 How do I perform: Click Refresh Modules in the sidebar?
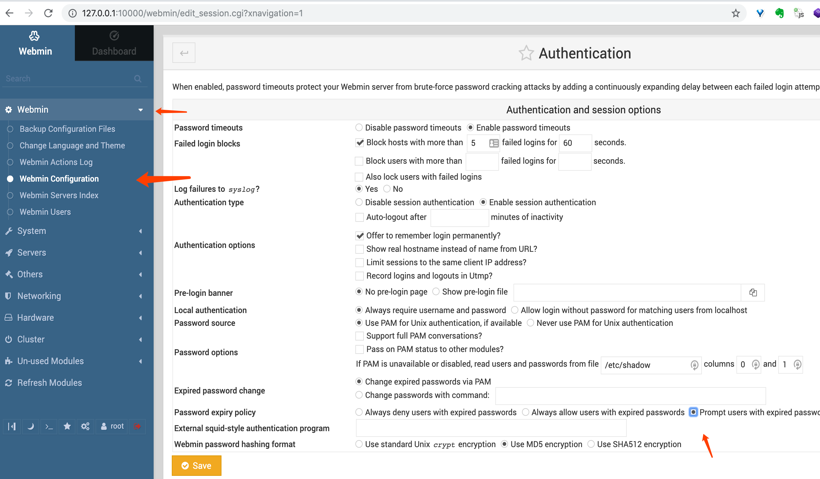click(49, 383)
